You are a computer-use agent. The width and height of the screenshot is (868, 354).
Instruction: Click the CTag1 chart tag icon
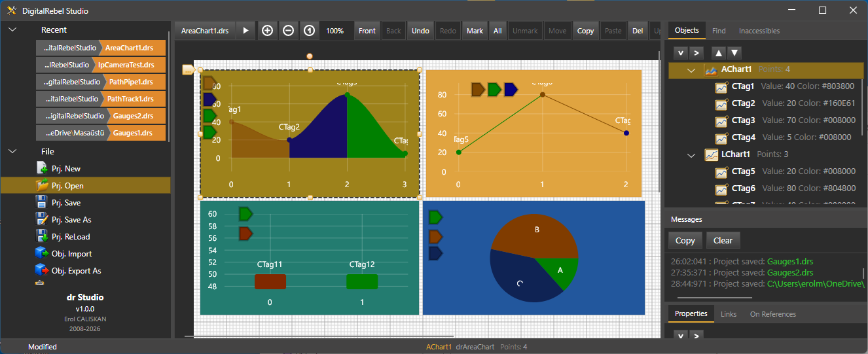pyautogui.click(x=721, y=87)
